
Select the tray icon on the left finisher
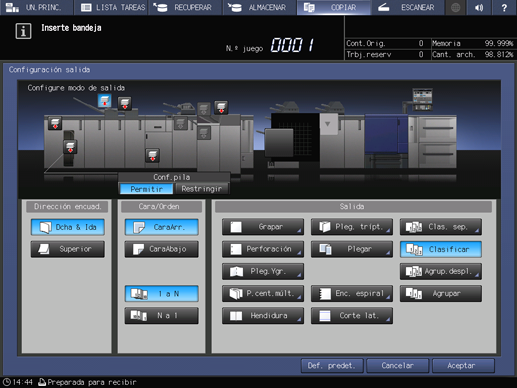click(55, 123)
